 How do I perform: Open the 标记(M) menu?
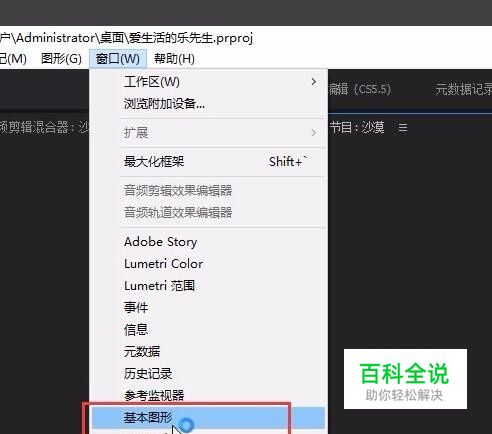[x=13, y=59]
